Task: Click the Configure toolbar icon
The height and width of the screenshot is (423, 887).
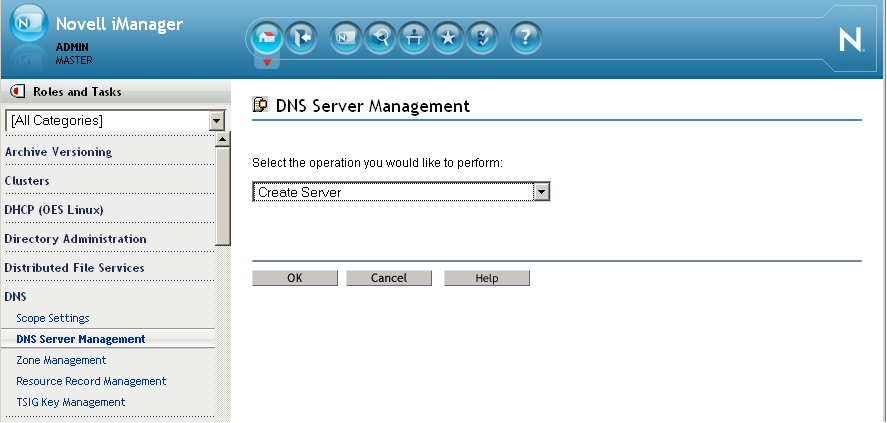Action: (414, 38)
